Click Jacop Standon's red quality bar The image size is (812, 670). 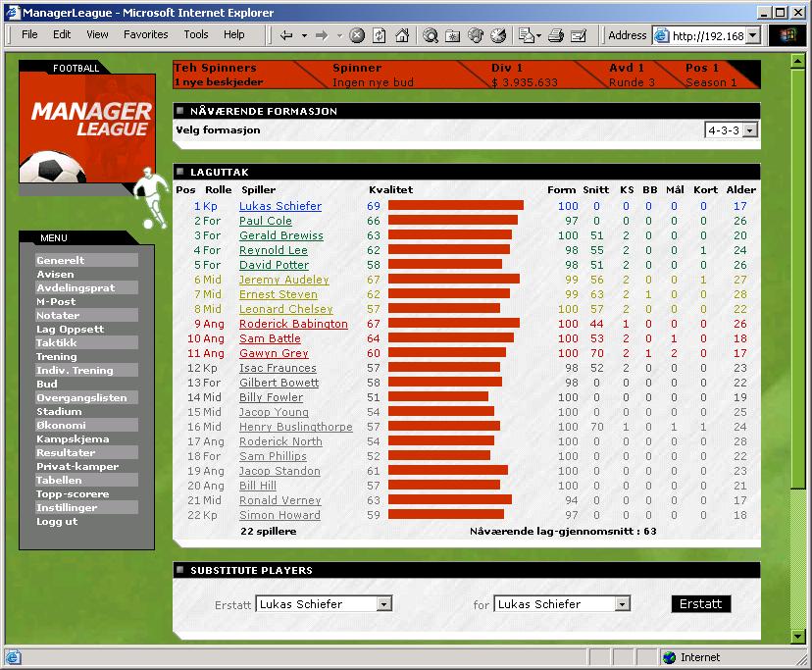[448, 471]
